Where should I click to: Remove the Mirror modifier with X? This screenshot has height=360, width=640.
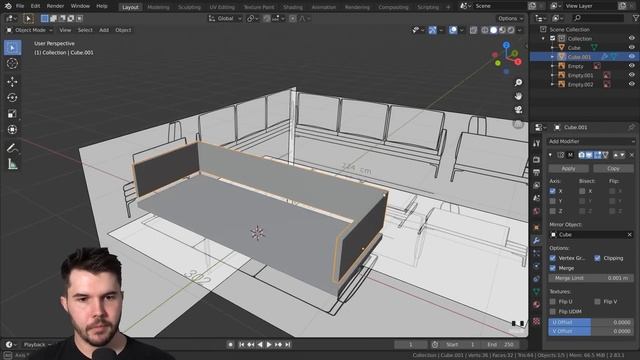tap(632, 155)
